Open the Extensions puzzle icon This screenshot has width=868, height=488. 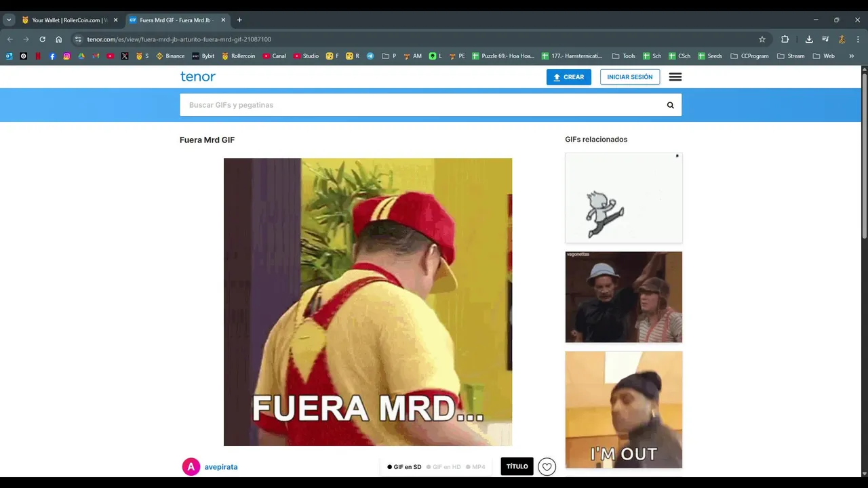785,39
